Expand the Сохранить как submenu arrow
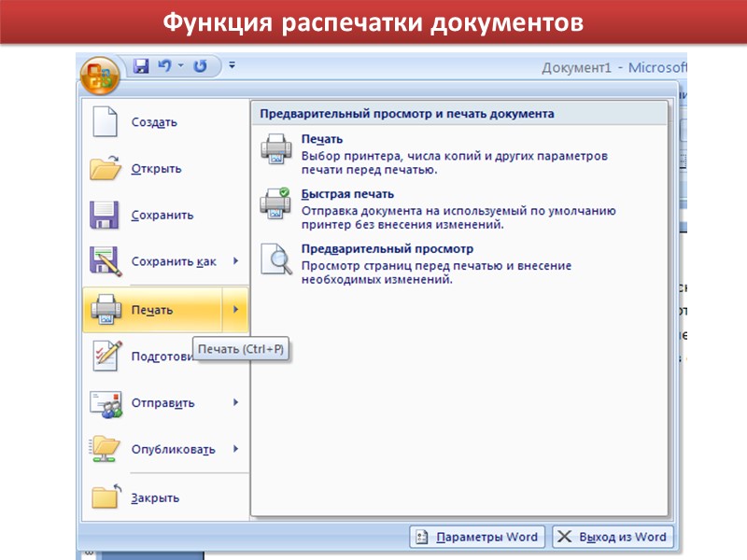This screenshot has height=560, width=747. coord(235,262)
